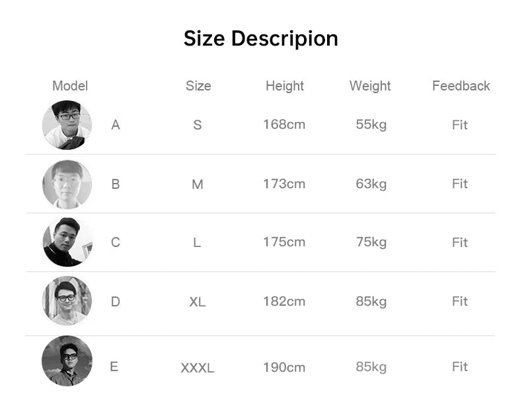Click the 75kg weight value
Viewport: 522px width, 420px height.
371,242
